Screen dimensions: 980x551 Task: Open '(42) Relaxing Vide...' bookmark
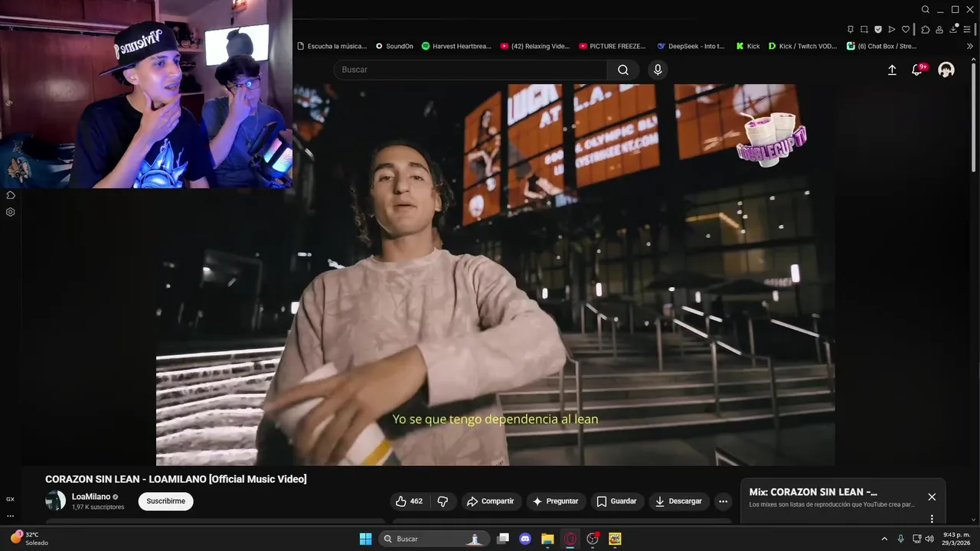[535, 46]
